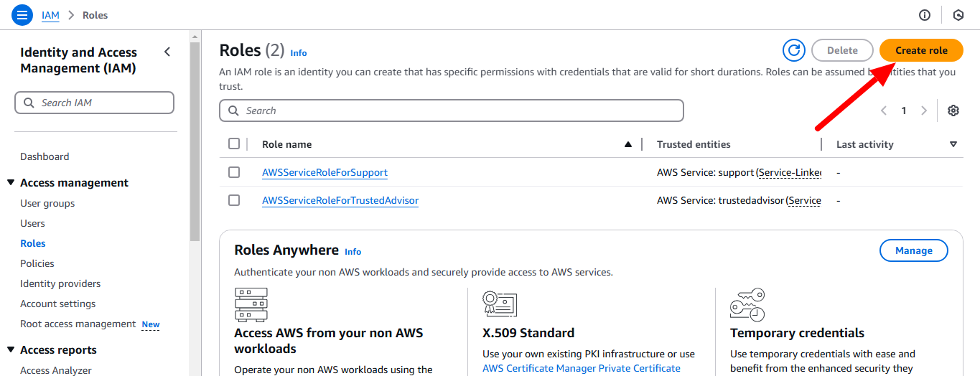This screenshot has height=376, width=980.
Task: Click the Role name column header
Action: (x=286, y=144)
